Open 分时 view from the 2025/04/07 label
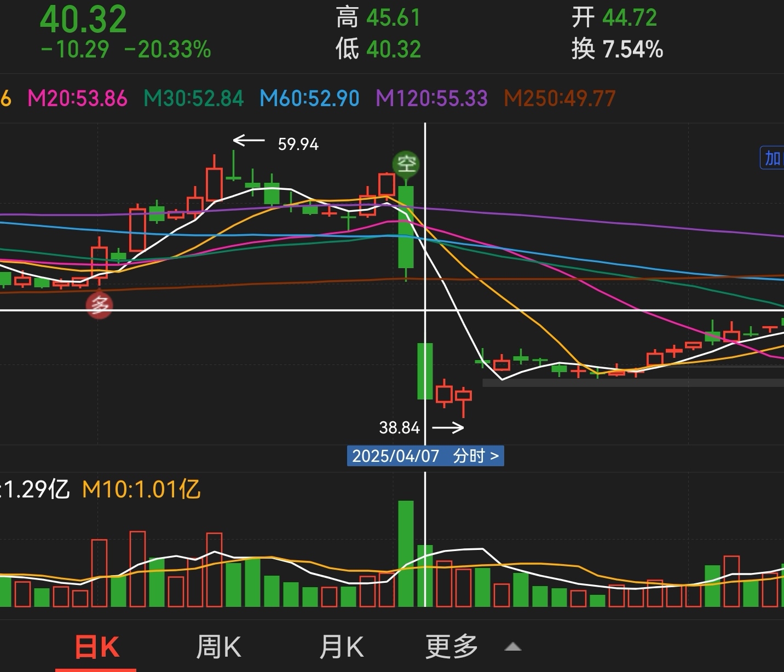This screenshot has height=672, width=784. tap(425, 456)
